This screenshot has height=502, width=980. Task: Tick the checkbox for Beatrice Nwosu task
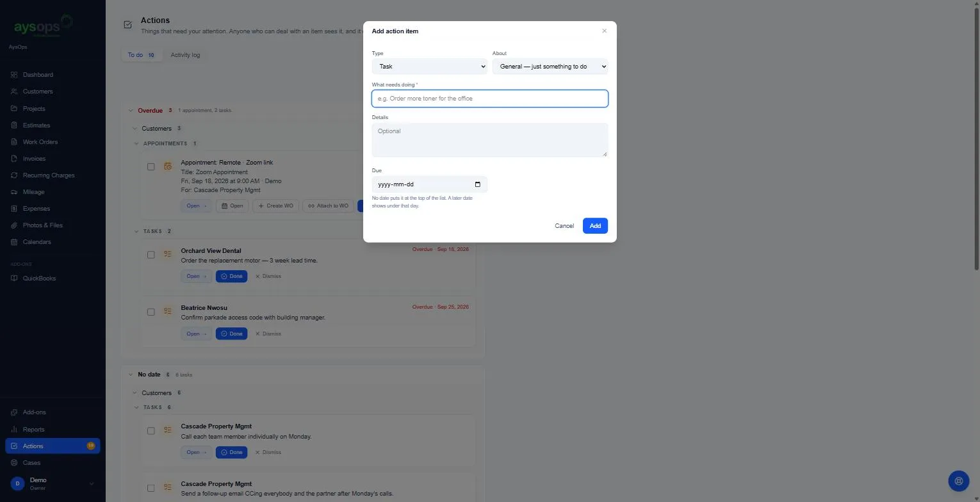click(x=151, y=312)
